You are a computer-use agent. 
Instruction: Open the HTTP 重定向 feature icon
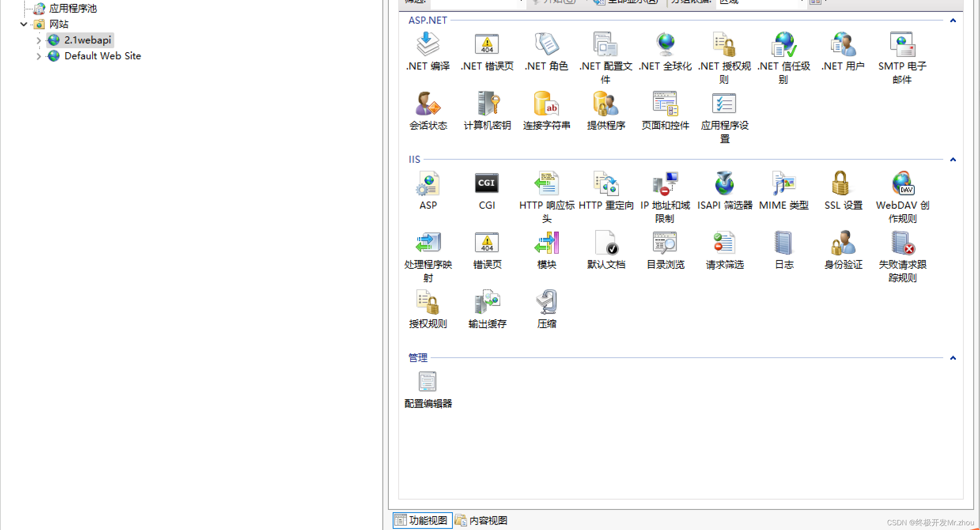(x=605, y=183)
